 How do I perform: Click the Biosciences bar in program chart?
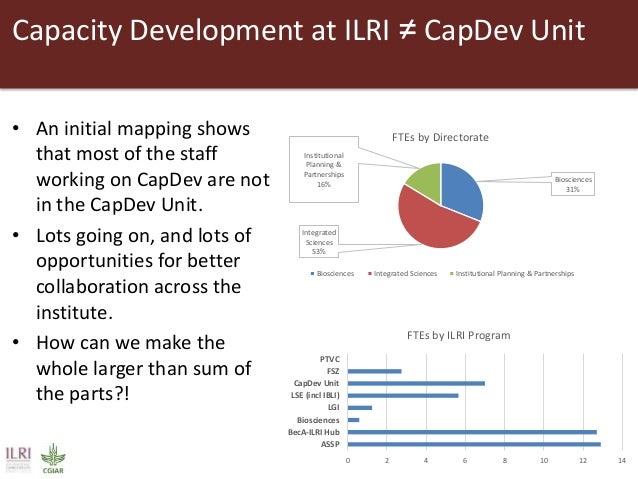point(353,420)
